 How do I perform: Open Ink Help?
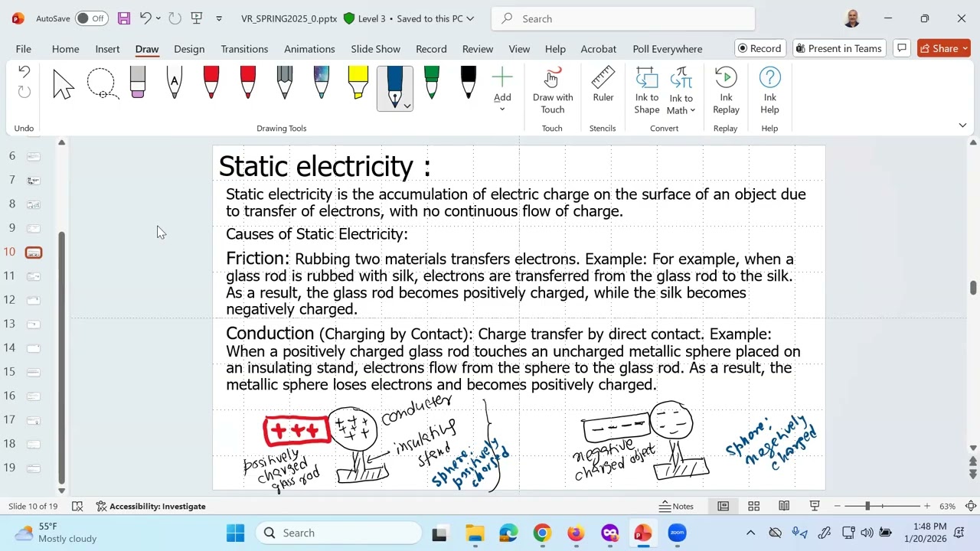point(770,90)
